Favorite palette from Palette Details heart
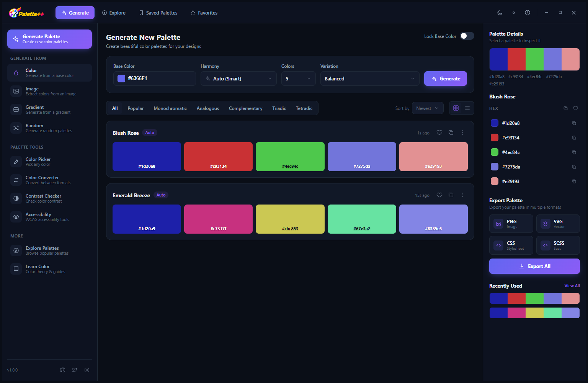The image size is (588, 383). (x=575, y=108)
